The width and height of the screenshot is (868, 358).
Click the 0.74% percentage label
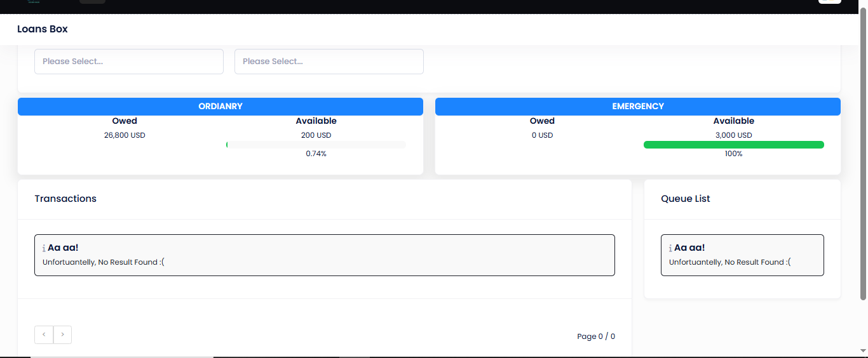316,154
